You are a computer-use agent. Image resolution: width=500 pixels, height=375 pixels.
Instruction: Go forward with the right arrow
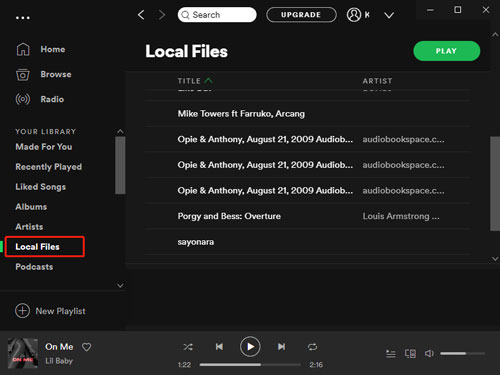pyautogui.click(x=162, y=15)
